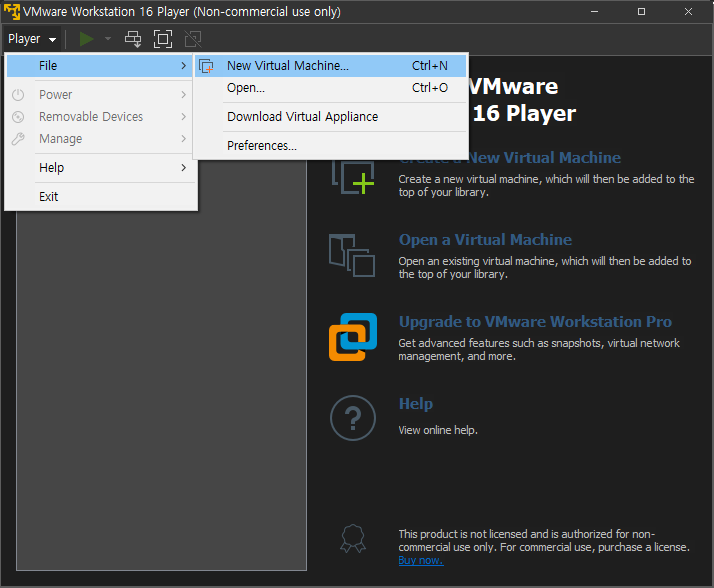The height and width of the screenshot is (588, 714).
Task: Click Open a Virtual Machine link
Action: 485,240
